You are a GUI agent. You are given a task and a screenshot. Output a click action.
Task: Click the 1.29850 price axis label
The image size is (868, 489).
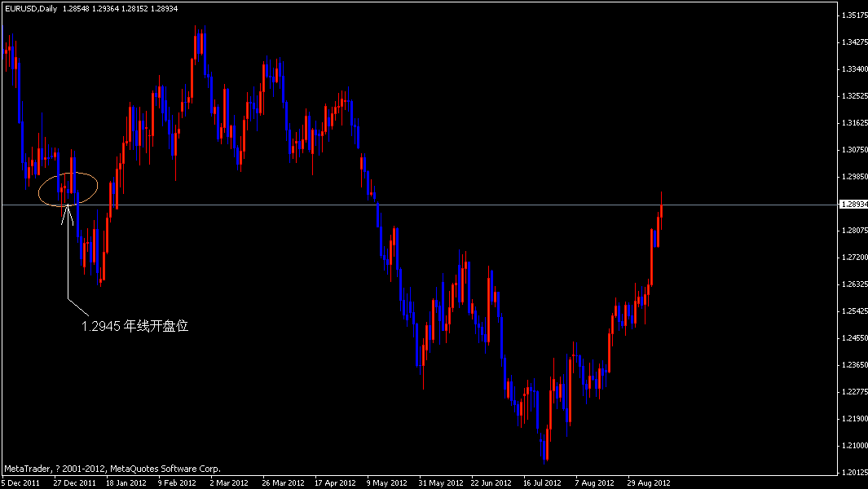tap(854, 177)
